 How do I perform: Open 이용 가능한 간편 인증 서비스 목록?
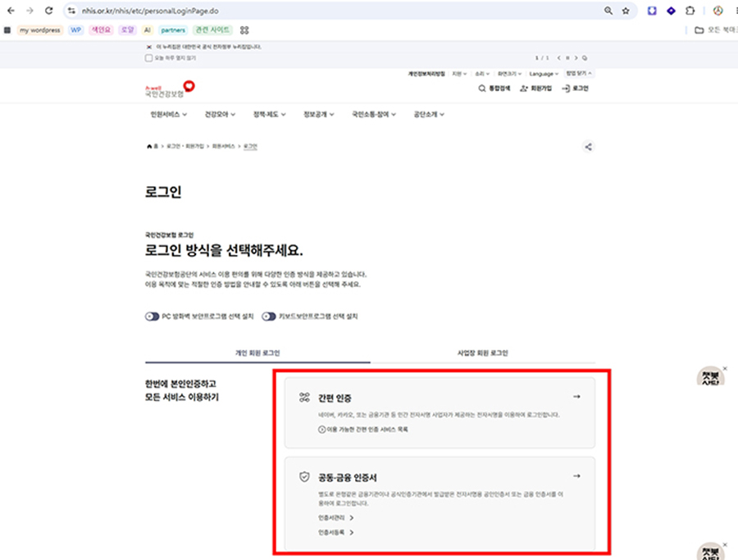click(363, 429)
